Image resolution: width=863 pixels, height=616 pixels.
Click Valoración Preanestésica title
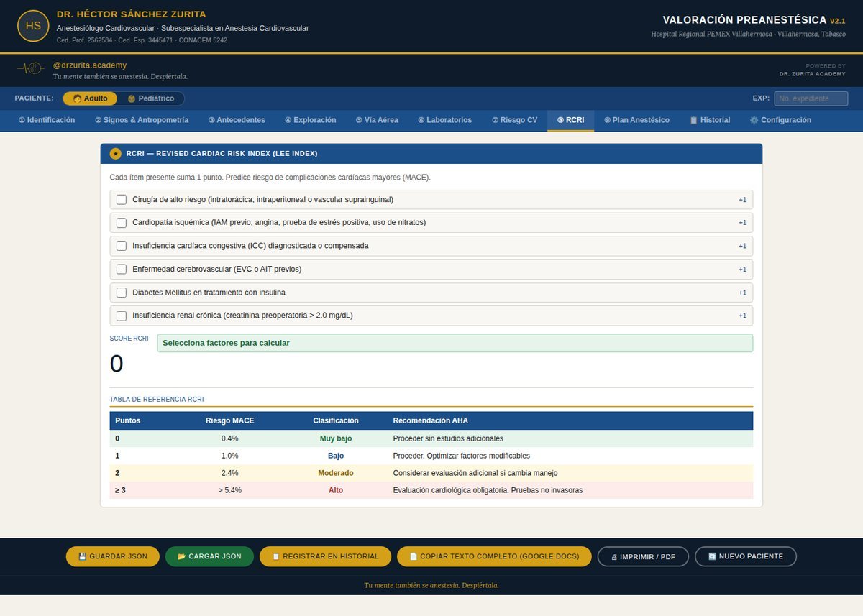pyautogui.click(x=744, y=20)
